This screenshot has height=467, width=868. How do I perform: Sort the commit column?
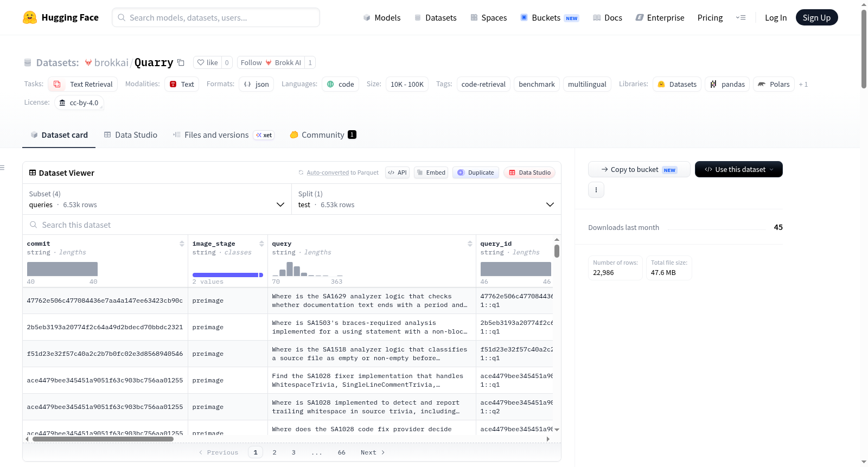182,244
